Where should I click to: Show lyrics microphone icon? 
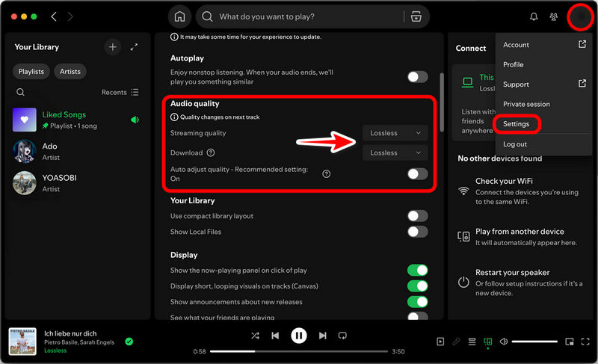click(456, 342)
